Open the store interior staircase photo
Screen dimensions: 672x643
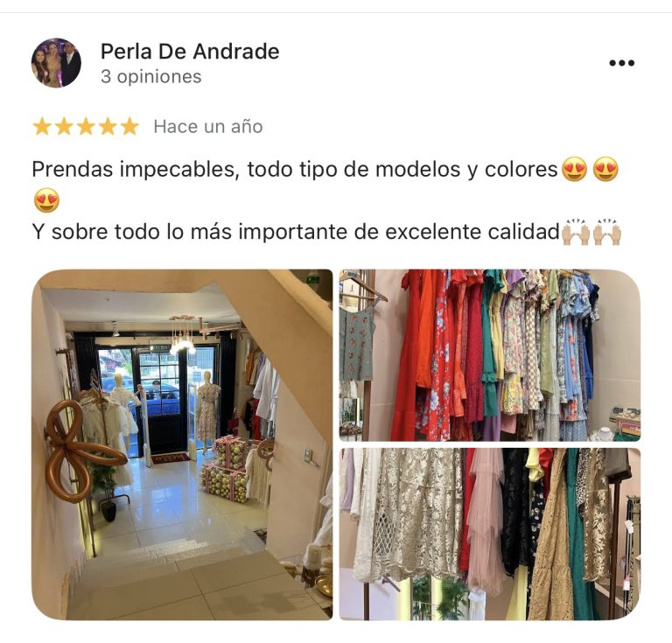(182, 444)
